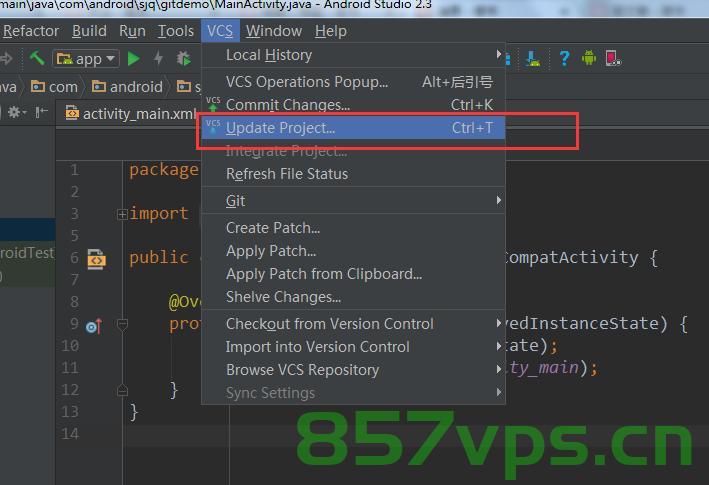Open the Help menu
Screen dimensions: 709x485
(x=331, y=31)
